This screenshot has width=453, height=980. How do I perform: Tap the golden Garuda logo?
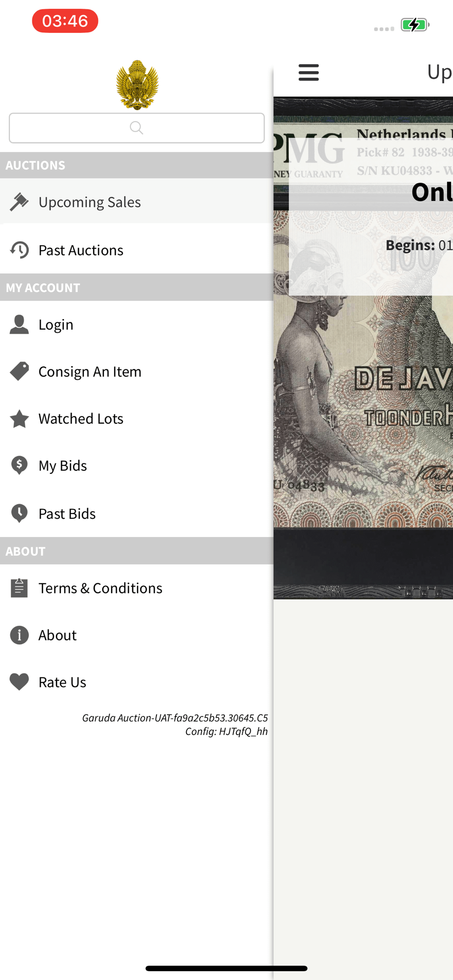(137, 85)
